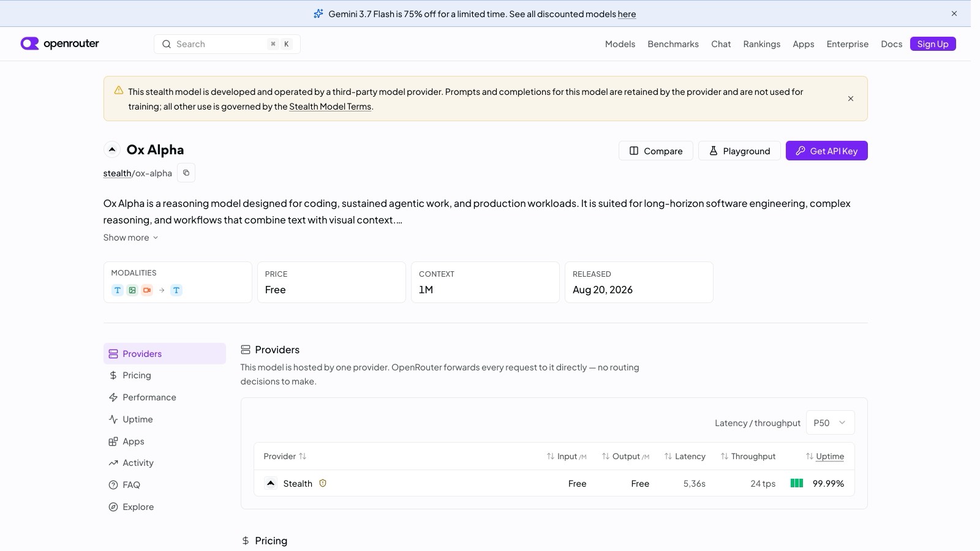The width and height of the screenshot is (980, 551).
Task: Sort table by Input price column
Action: (567, 456)
